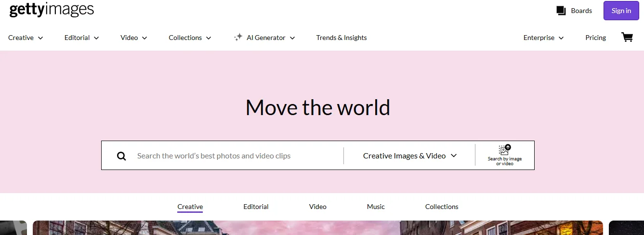Expand the Creative menu chevron

pyautogui.click(x=40, y=38)
